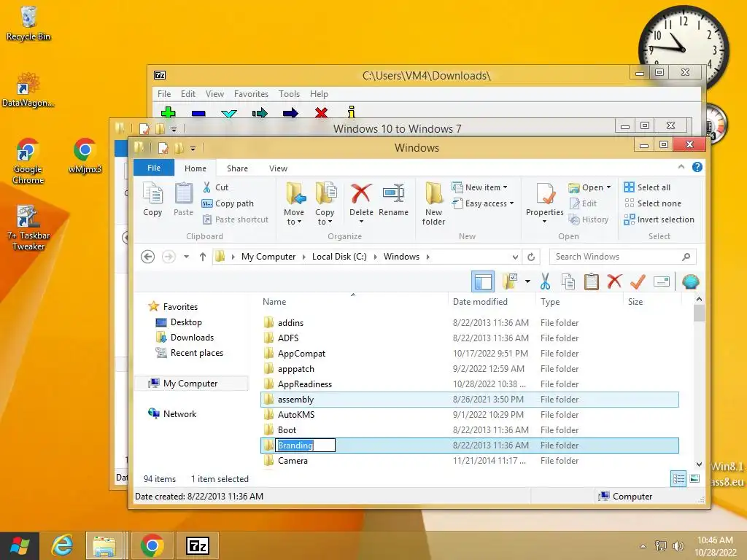Click Select none in the ribbon

[652, 203]
